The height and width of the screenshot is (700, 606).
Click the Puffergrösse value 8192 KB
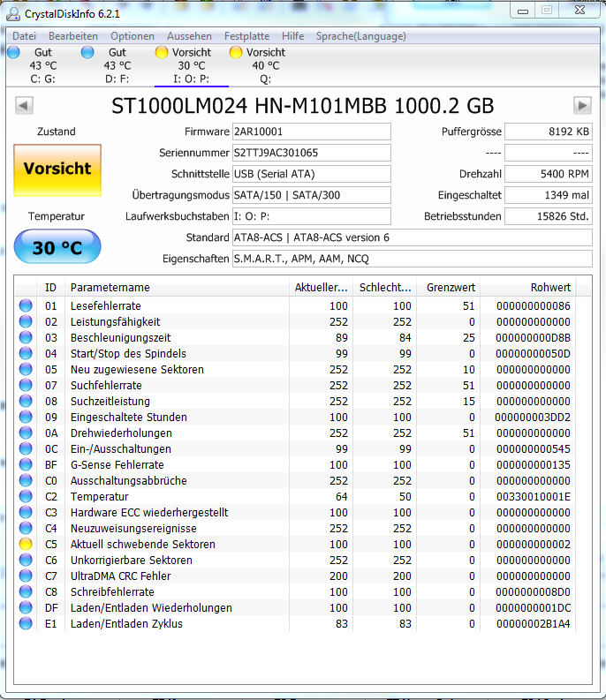tap(549, 132)
